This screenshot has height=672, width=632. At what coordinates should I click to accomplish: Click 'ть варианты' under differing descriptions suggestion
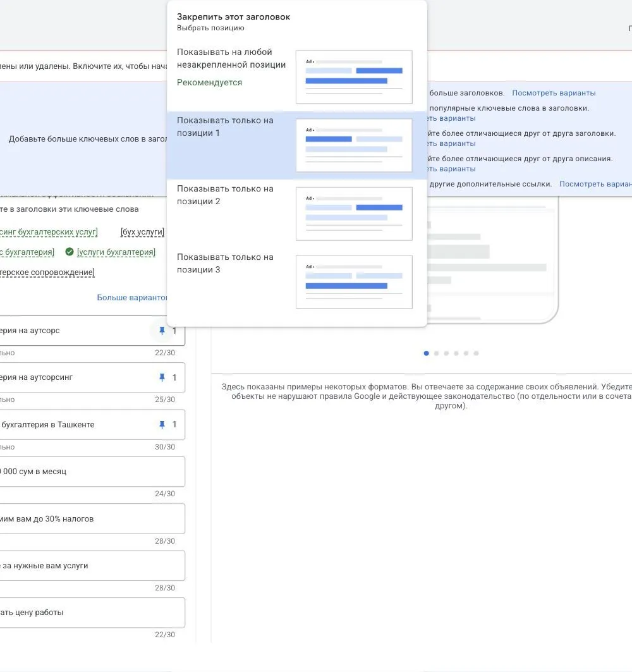451,169
